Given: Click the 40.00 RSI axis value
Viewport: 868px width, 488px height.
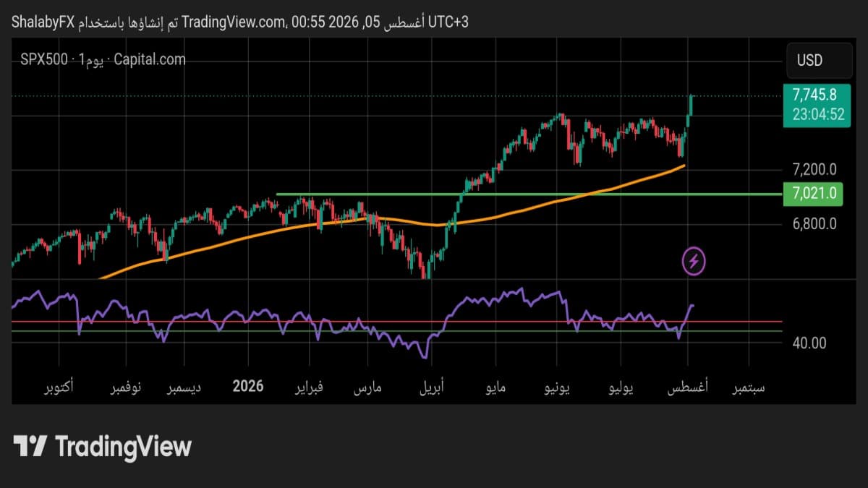Looking at the screenshot, I should tap(809, 343).
